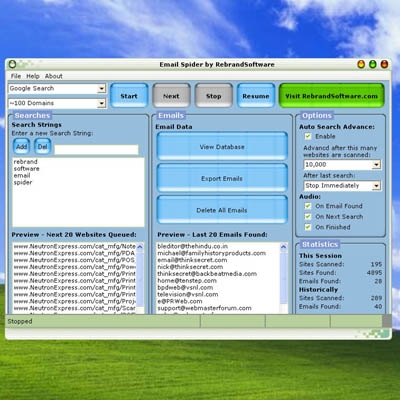400x400 pixels.
Task: Select thinksecret@backbeatmedia.com entry
Action: [207, 274]
